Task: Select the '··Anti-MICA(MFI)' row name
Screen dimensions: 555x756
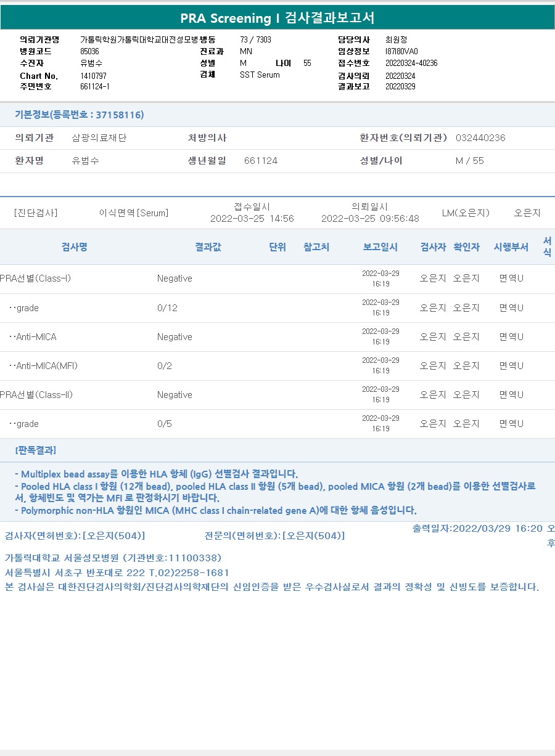Action: 43,365
